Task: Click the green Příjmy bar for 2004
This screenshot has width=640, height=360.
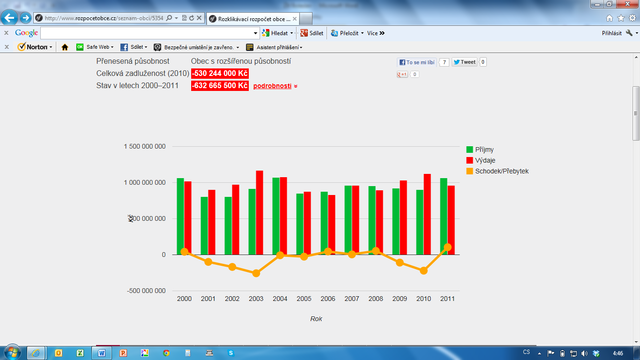Action: tap(276, 216)
